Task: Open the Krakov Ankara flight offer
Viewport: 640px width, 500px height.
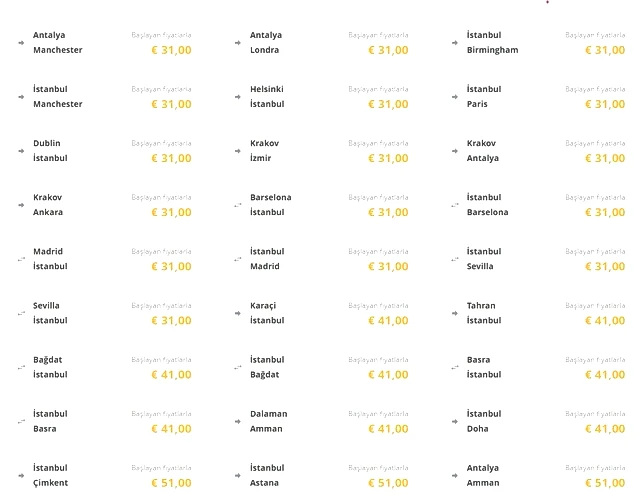Action: coord(104,205)
